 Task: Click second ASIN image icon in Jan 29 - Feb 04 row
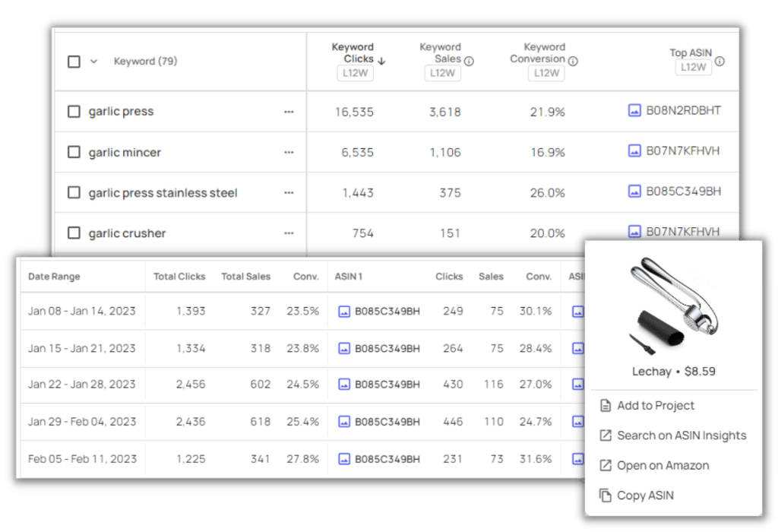(x=578, y=422)
